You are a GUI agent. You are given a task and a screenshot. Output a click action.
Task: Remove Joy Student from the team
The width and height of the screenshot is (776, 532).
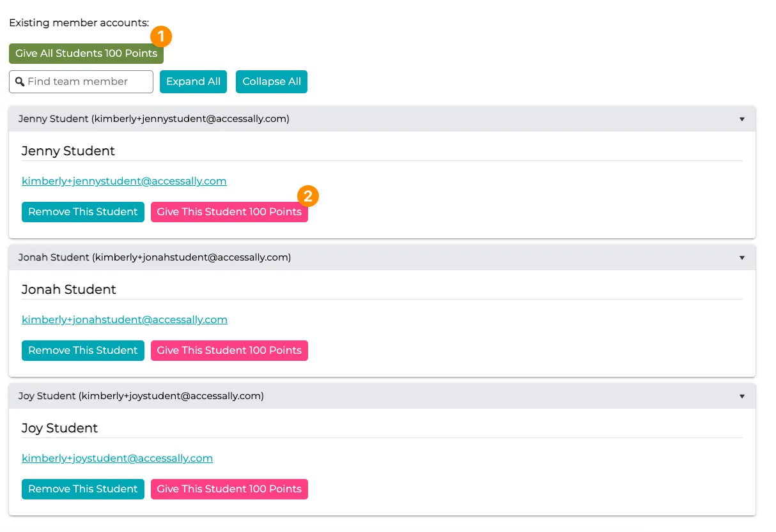82,489
